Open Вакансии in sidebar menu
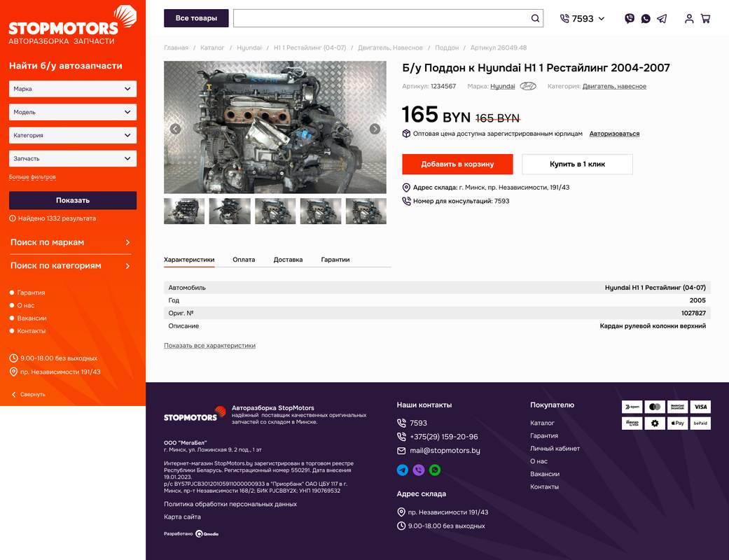The height and width of the screenshot is (560, 729). [x=32, y=318]
